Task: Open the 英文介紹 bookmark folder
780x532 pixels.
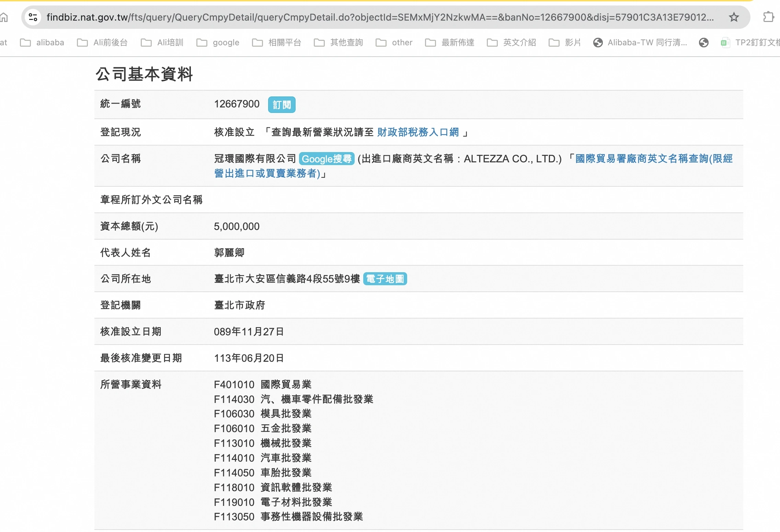Action: tap(512, 43)
